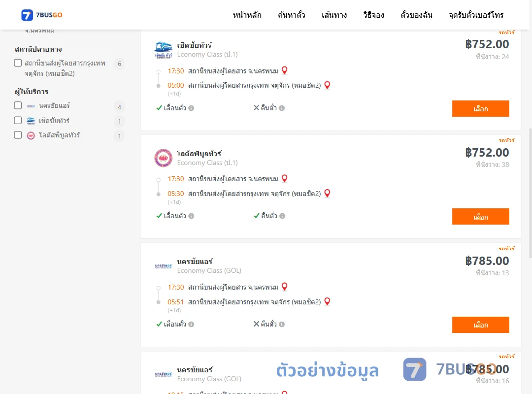Click the เชิดชัยทัวร์ operator name on the trip card
The image size is (532, 394).
195,45
